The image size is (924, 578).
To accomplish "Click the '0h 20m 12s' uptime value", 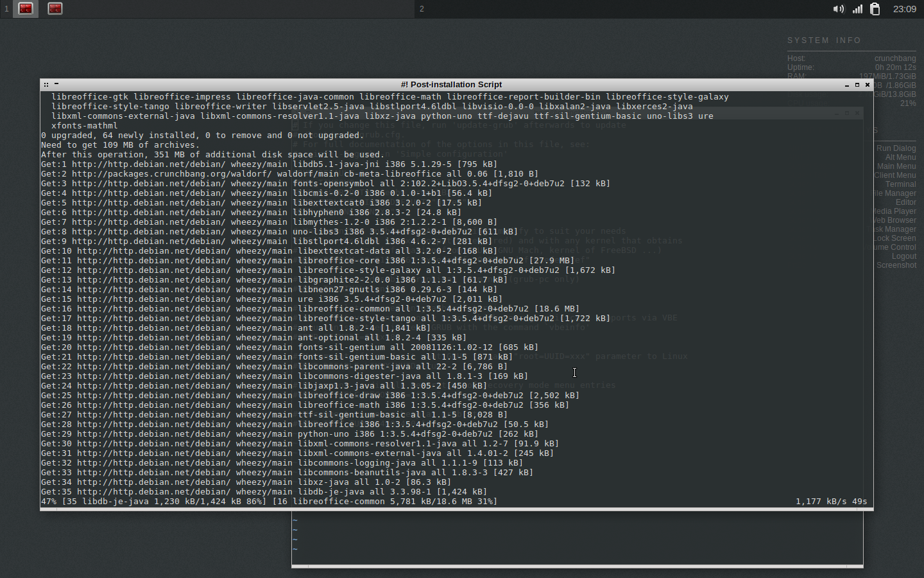I will click(x=895, y=67).
